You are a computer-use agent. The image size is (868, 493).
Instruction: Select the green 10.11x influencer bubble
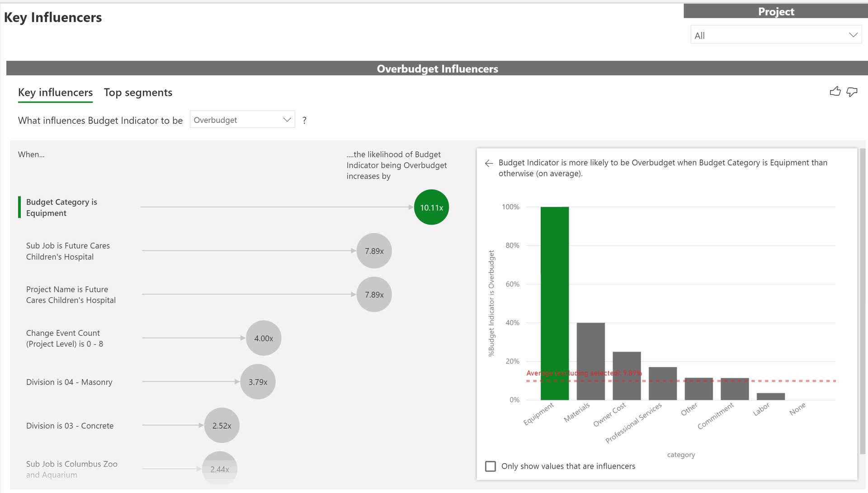(x=431, y=207)
